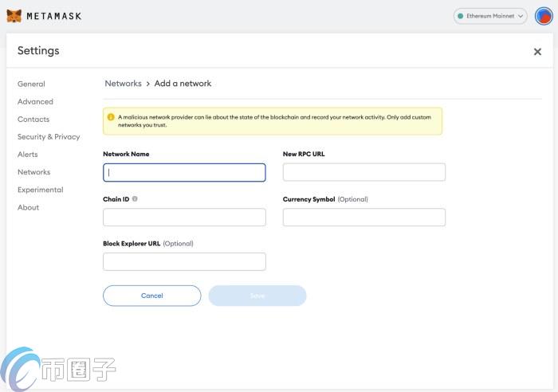558x392 pixels.
Task: Open the Ethereum Mainnet network dropdown
Action: click(490, 16)
